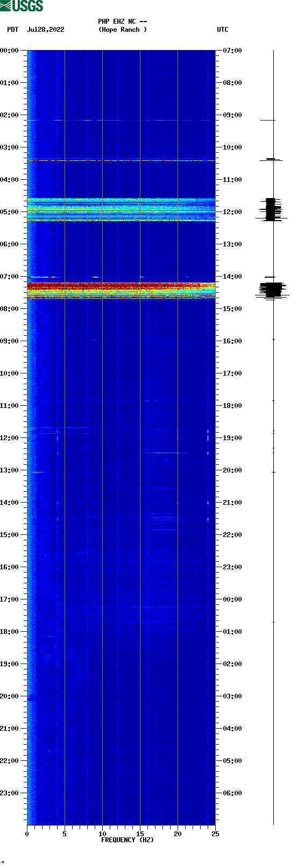This screenshot has height=868, width=297.
Task: Click the Jul28,2022 date label
Action: coord(46,30)
